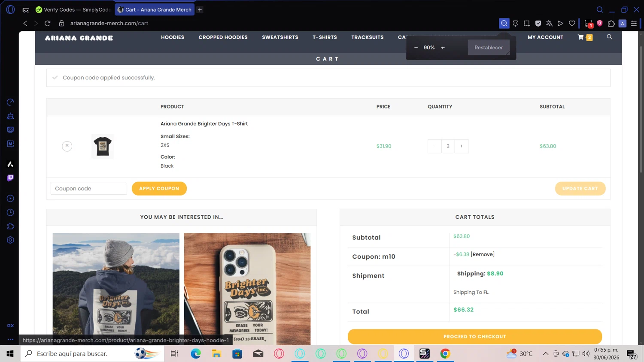Open the CROPPED HOODIES menu item

[x=223, y=37]
